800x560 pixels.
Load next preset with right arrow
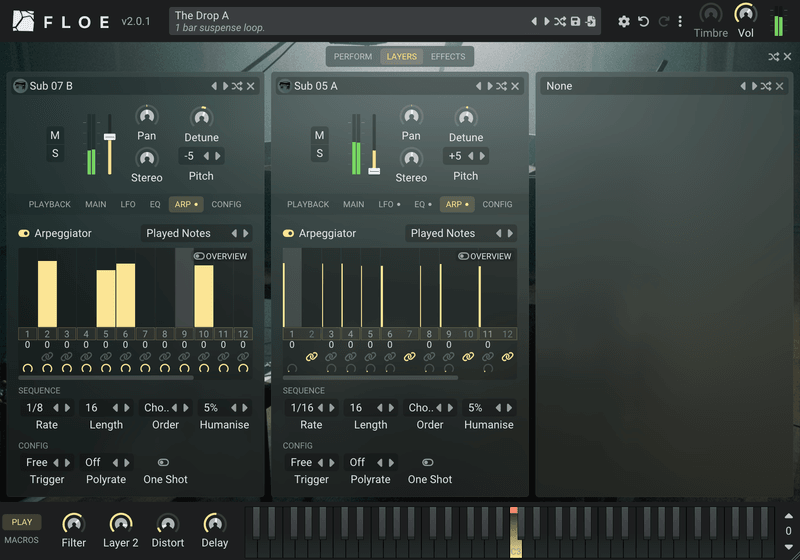click(x=547, y=21)
